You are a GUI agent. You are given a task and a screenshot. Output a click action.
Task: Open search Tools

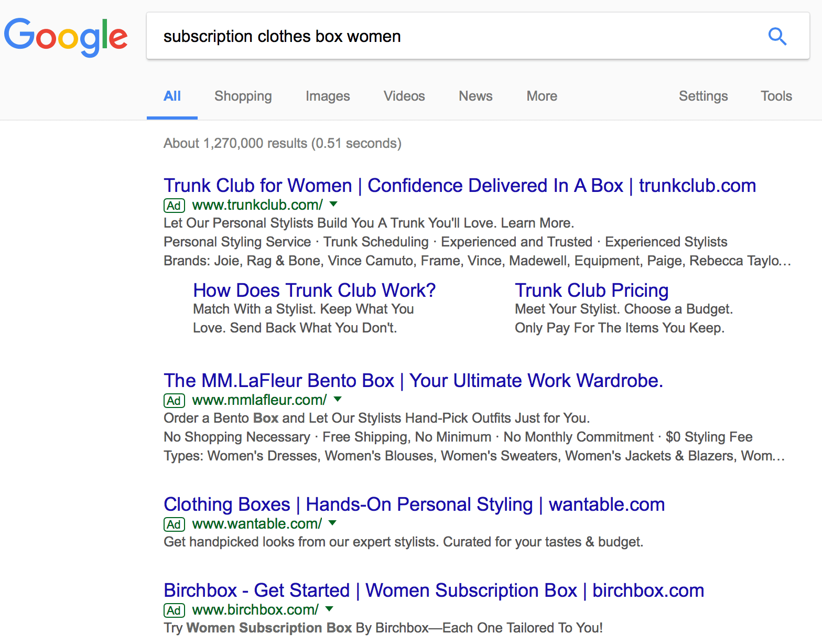776,96
